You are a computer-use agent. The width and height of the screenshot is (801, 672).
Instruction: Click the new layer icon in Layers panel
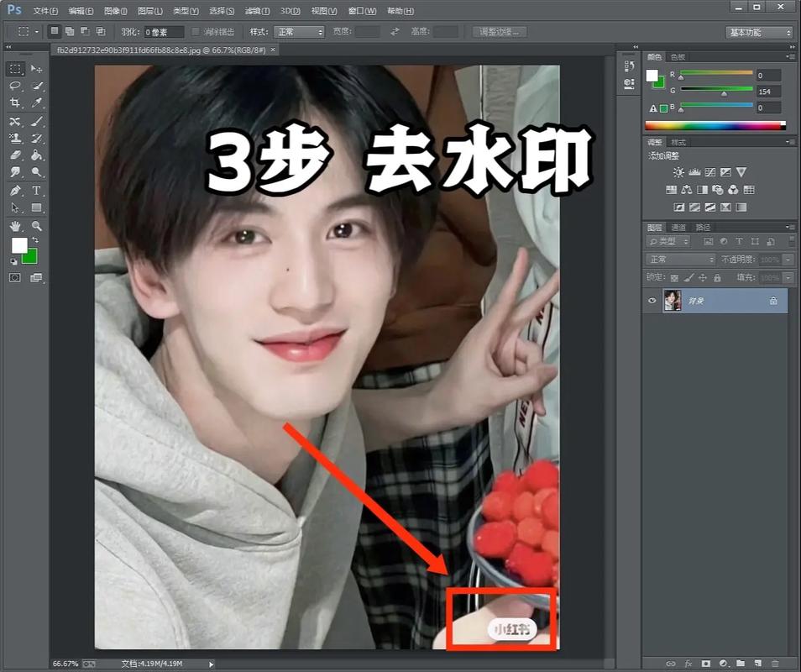[x=757, y=664]
